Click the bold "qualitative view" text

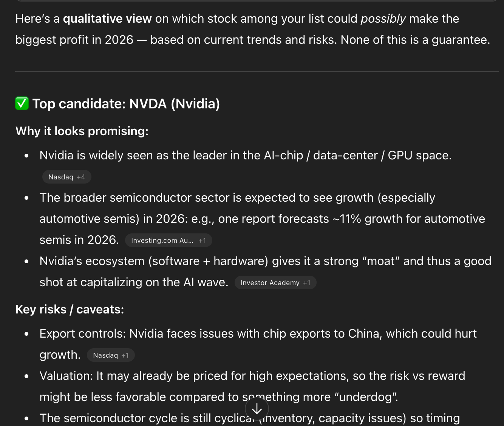(x=107, y=19)
